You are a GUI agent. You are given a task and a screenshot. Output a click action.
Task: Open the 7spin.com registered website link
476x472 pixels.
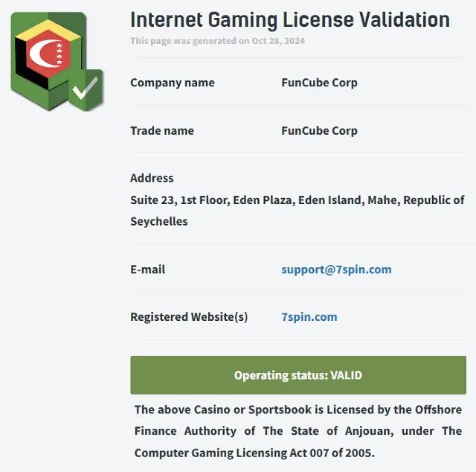point(309,317)
